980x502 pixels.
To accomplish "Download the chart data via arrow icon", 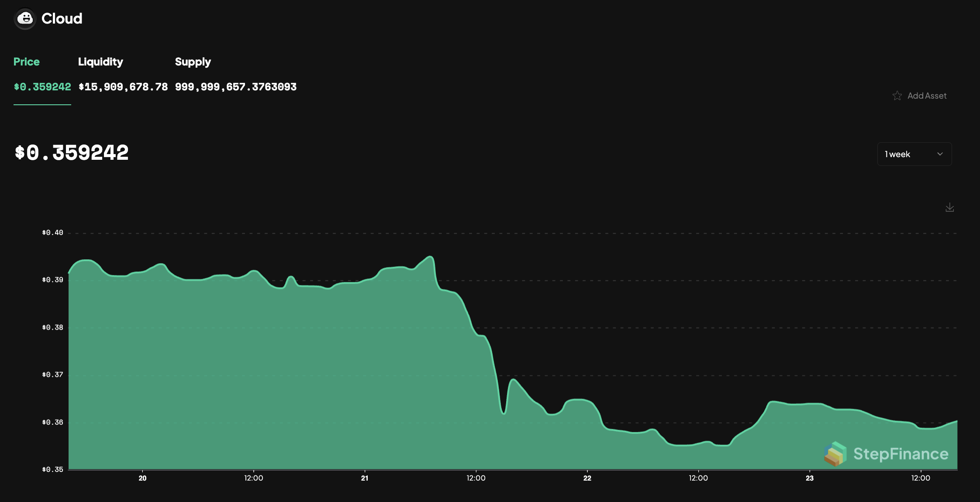I will (949, 207).
